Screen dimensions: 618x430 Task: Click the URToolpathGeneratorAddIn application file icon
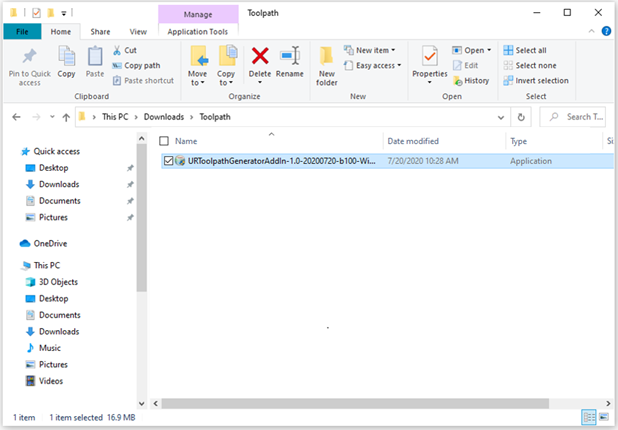pos(180,161)
